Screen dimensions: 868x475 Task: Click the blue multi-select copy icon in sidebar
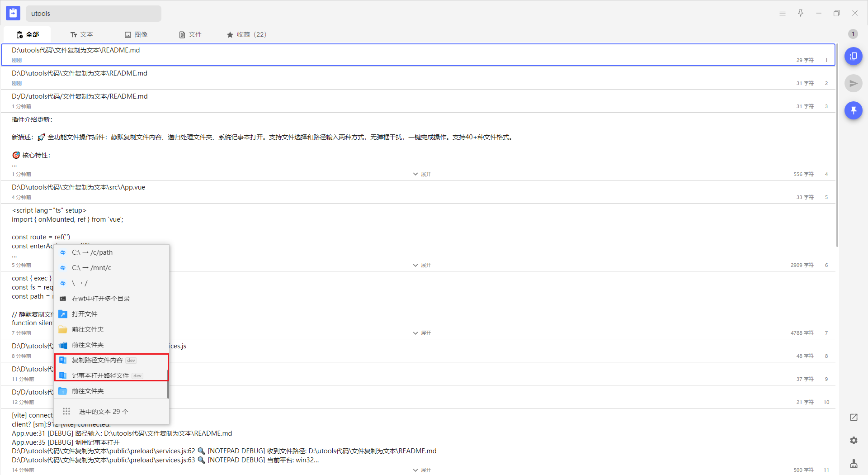[x=853, y=56]
